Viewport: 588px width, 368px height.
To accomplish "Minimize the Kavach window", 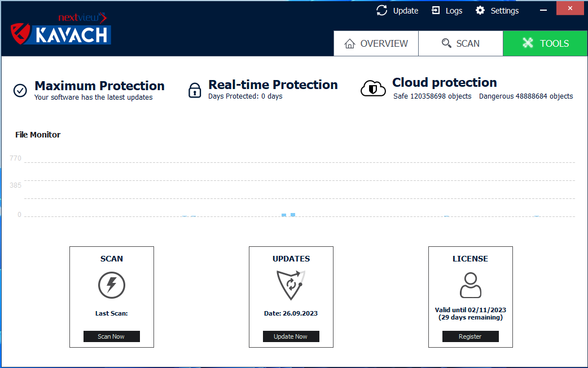I will point(543,10).
